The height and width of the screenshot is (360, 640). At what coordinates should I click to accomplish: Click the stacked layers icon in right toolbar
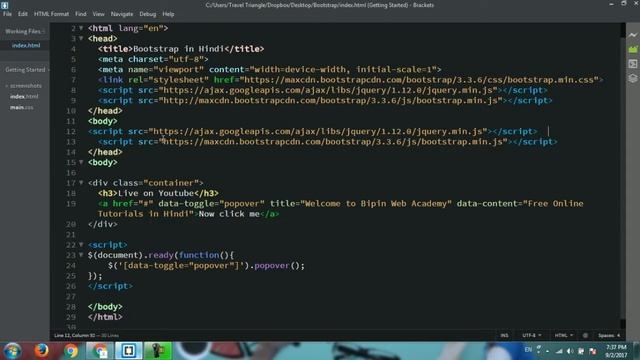(x=633, y=78)
